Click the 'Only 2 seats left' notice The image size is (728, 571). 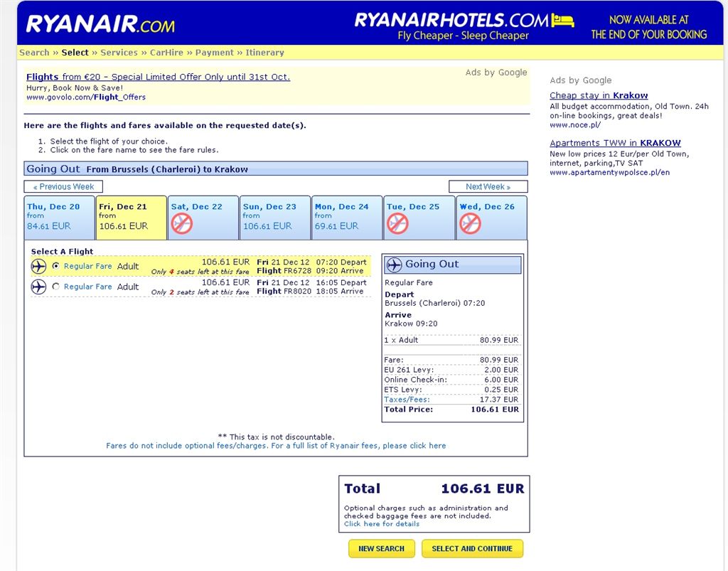click(x=200, y=292)
